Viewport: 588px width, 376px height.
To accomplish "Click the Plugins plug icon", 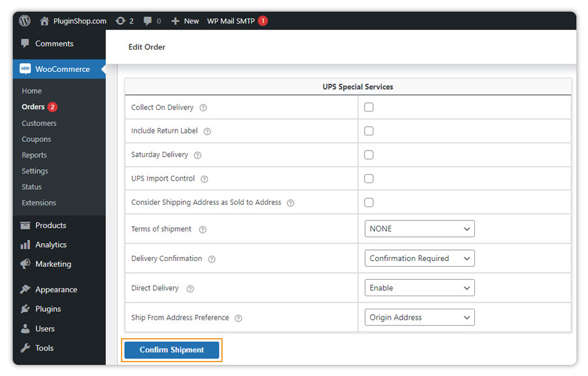I will 25,309.
